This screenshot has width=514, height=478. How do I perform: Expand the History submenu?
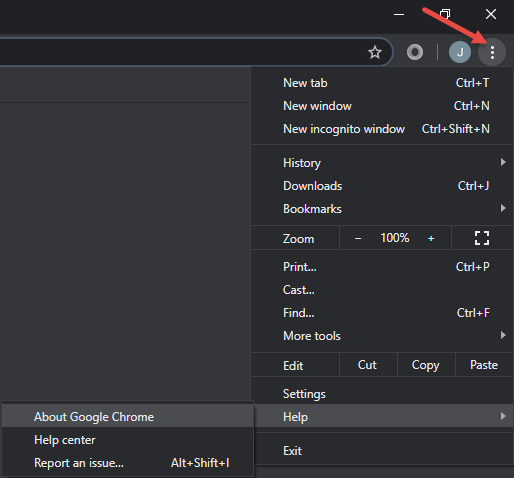[382, 163]
